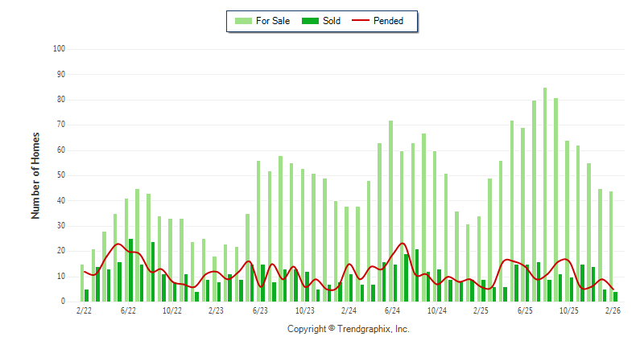Toggle the Pended series label in legend
Screen dimensions: 644x349
(389, 21)
